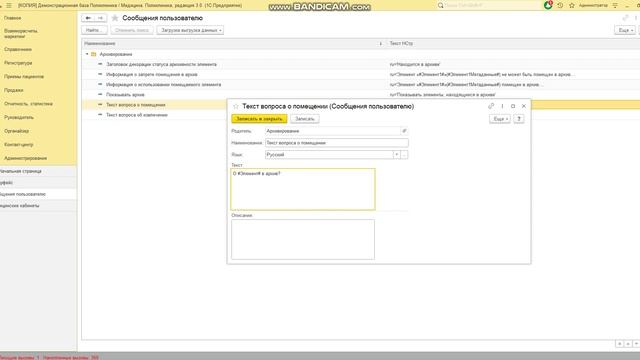Open the history clock icon
Image resolution: width=640 pixels, height=360 pixels.
pos(560,5)
